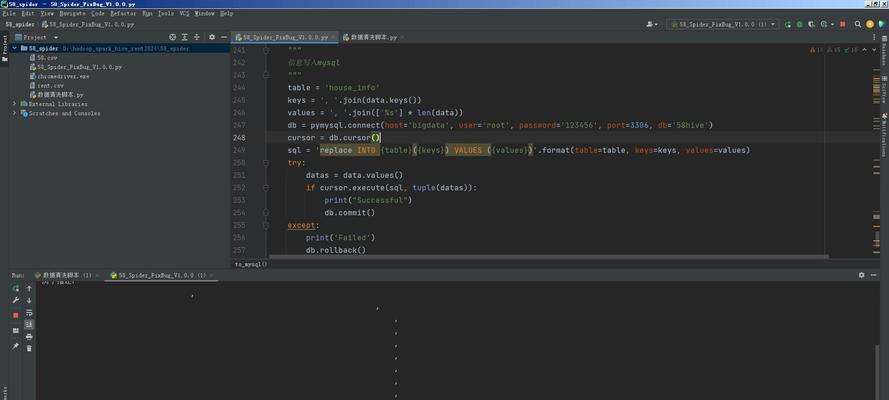Click Restore Layout icon in Run panel
This screenshot has height=400, width=889.
click(16, 330)
